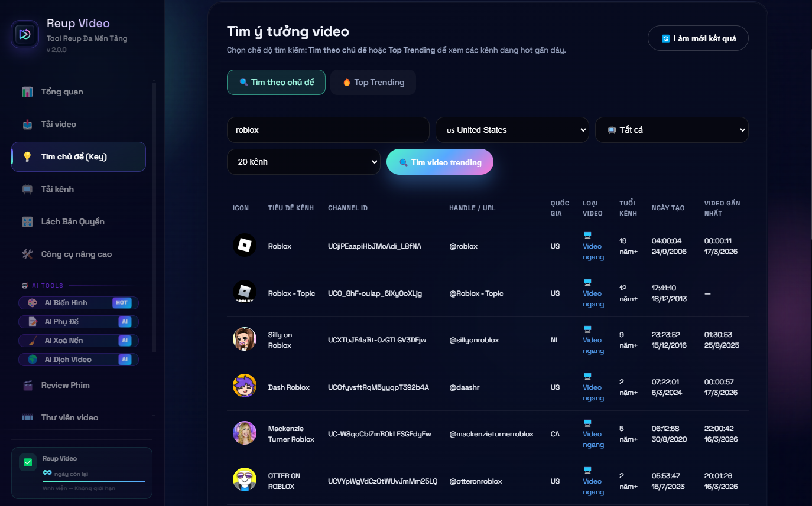Switch to the Top Trending tab
Viewport: 812px width, 506px height.
(x=373, y=83)
